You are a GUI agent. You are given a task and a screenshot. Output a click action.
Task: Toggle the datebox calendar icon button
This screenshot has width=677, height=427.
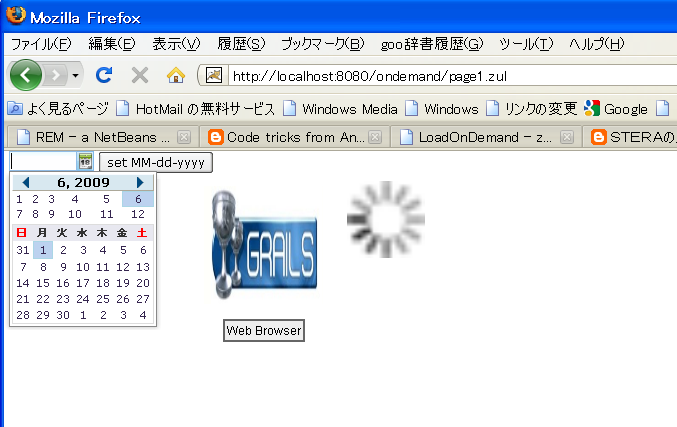[85, 161]
